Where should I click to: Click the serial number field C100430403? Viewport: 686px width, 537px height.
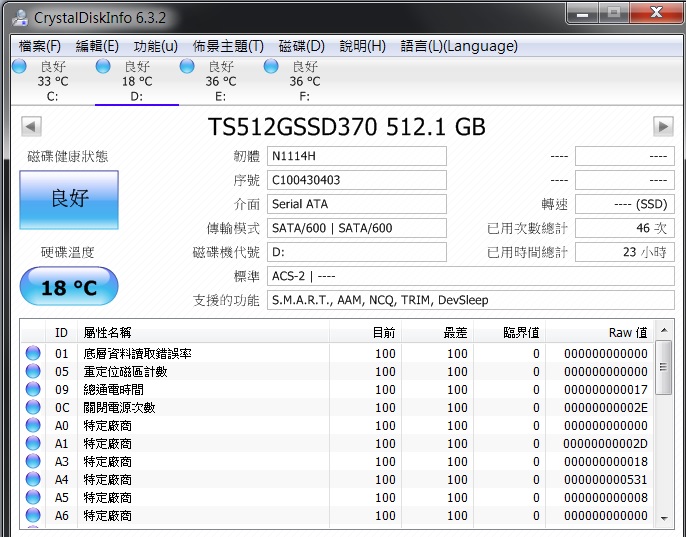click(x=357, y=180)
